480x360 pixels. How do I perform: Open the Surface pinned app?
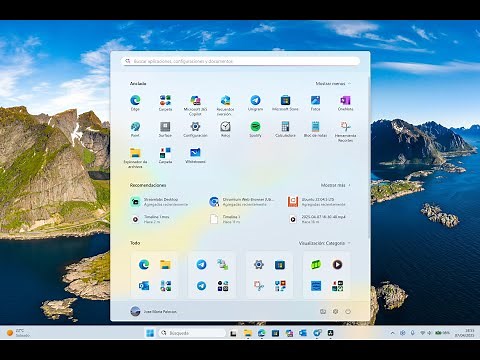165,129
